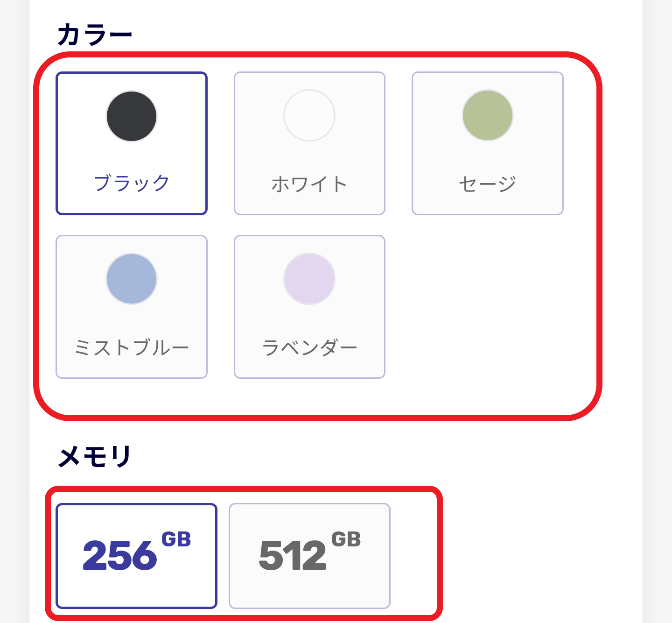This screenshot has width=672, height=623.
Task: Switch to the 512GB memory option
Action: coord(309,555)
